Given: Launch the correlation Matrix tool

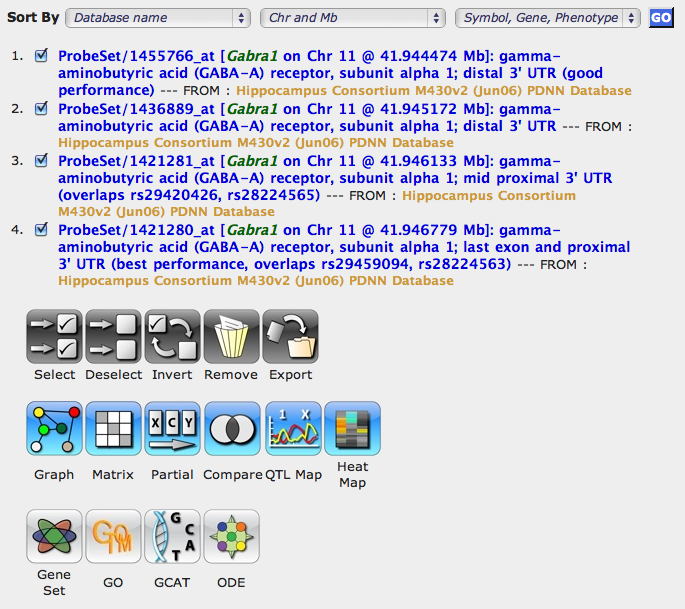Looking at the screenshot, I should point(113,429).
